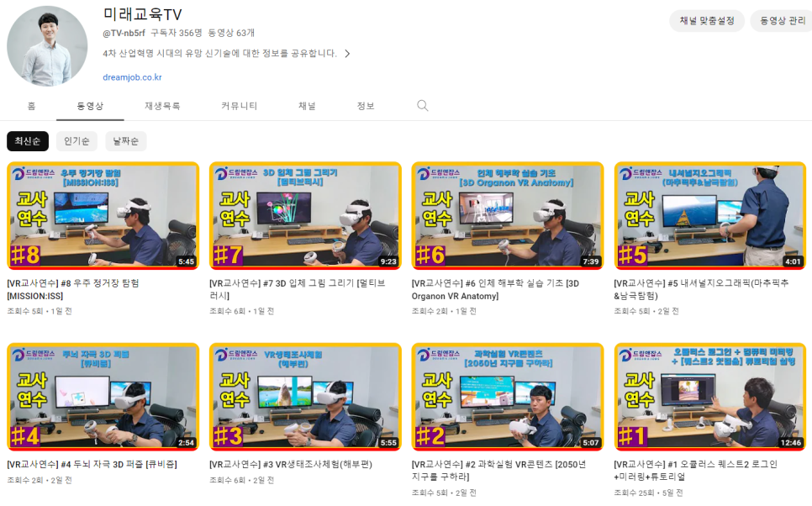Click the 동영상 63개 video count
Screen dimensions: 812x506
pyautogui.click(x=231, y=33)
